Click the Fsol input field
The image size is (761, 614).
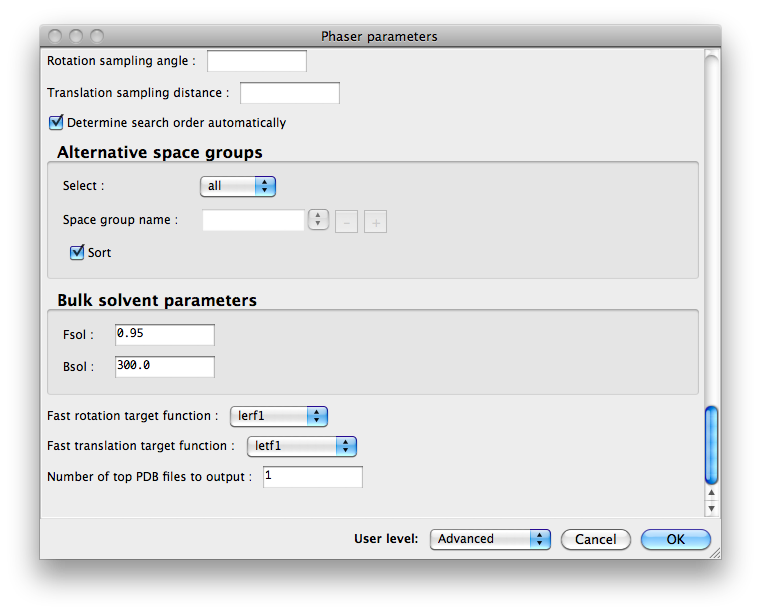tap(164, 335)
